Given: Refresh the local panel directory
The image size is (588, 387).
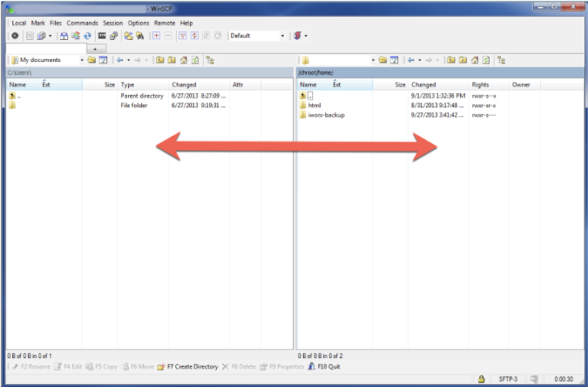Looking at the screenshot, I should click(x=194, y=60).
